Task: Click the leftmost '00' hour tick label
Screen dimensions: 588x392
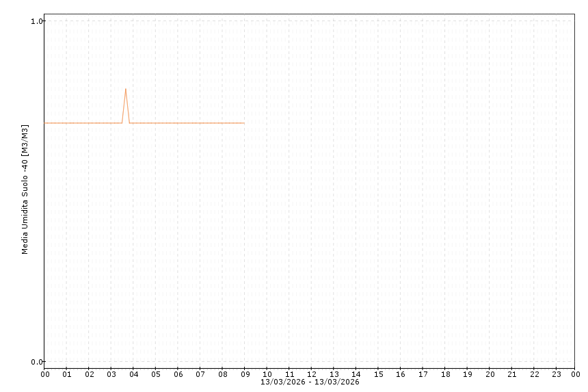Action: 45,374
